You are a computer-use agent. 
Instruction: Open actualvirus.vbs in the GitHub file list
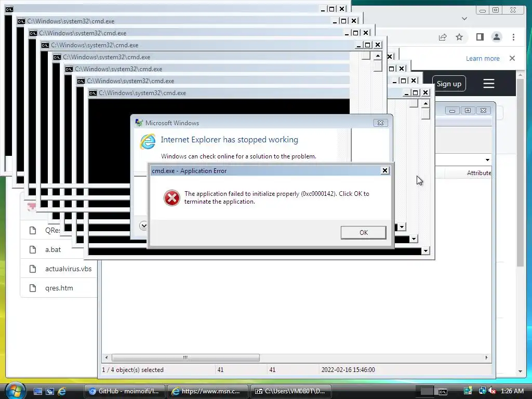[68, 269]
